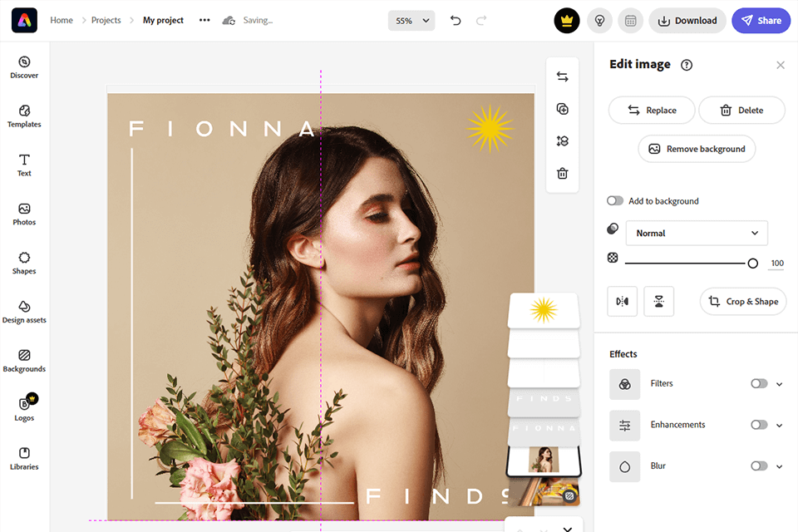The height and width of the screenshot is (532, 798).
Task: Open Templates in the left sidebar
Action: [x=24, y=116]
